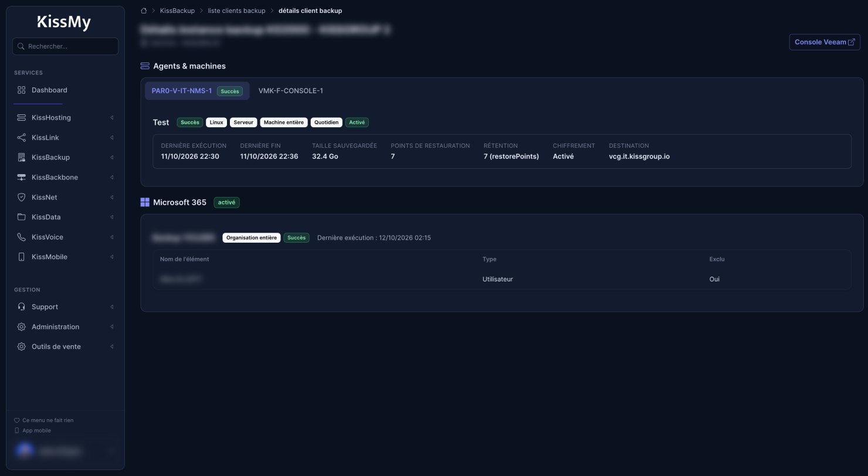Select the PAR0-V-IT-NMS-1 machine tab
The height and width of the screenshot is (476, 868).
tap(197, 91)
